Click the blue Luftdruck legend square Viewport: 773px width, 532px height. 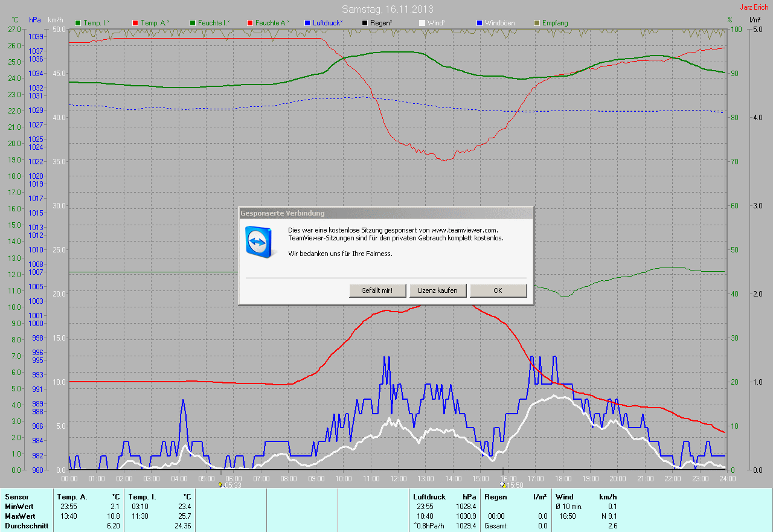307,23
